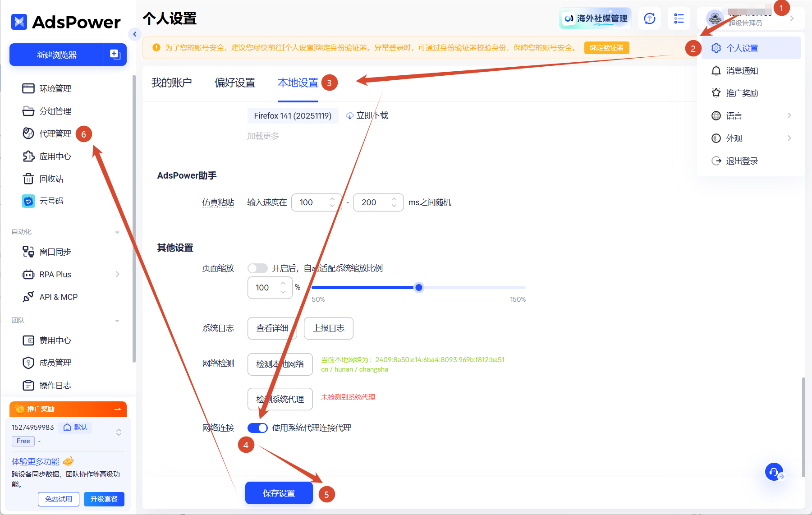Viewport: 812px width, 515px height.
Task: Click the 检测本地网络 button
Action: pos(280,364)
